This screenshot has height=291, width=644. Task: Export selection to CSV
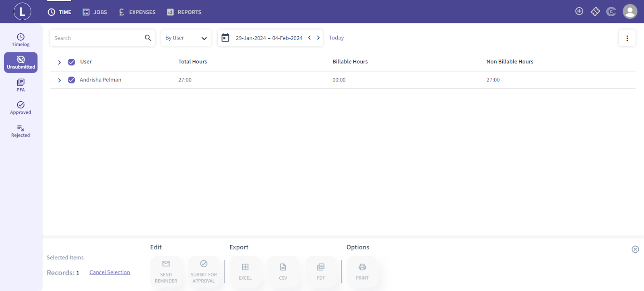(x=283, y=272)
